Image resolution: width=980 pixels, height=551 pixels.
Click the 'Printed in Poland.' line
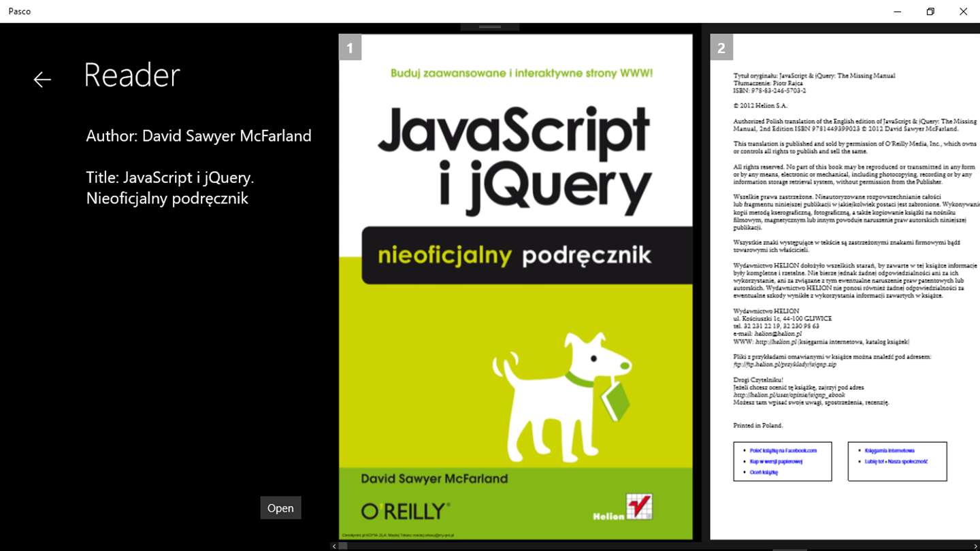(x=758, y=425)
